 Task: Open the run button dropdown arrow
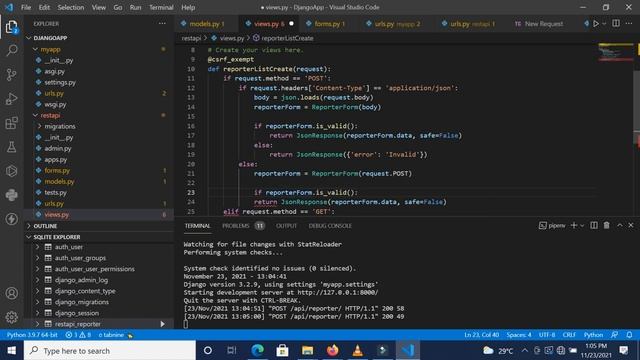pos(604,24)
